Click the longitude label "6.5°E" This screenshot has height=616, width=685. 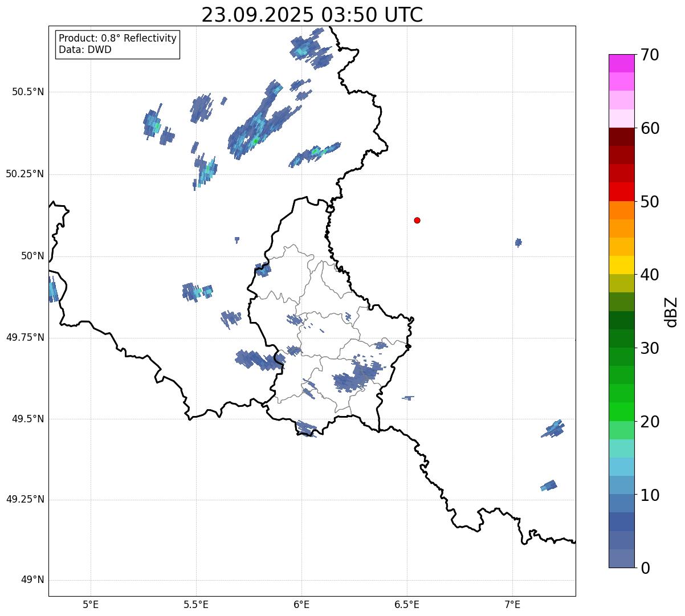click(x=407, y=604)
